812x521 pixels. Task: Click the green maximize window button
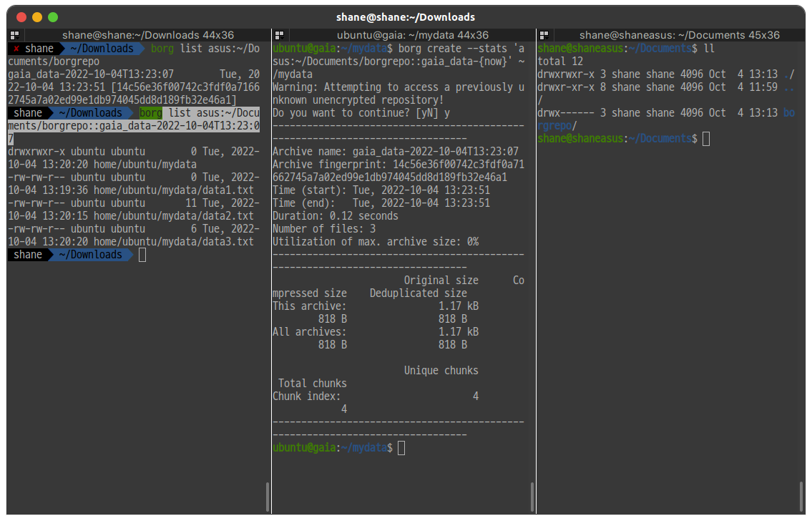click(53, 17)
